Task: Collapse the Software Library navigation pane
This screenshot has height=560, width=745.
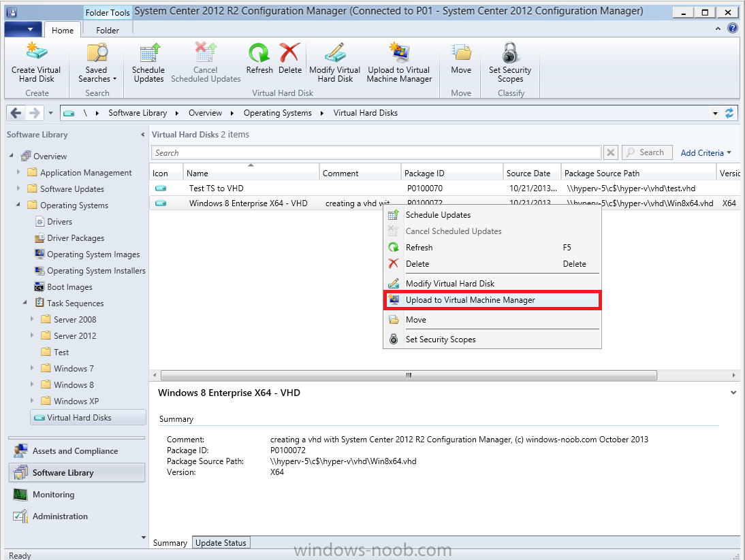Action: 142,135
